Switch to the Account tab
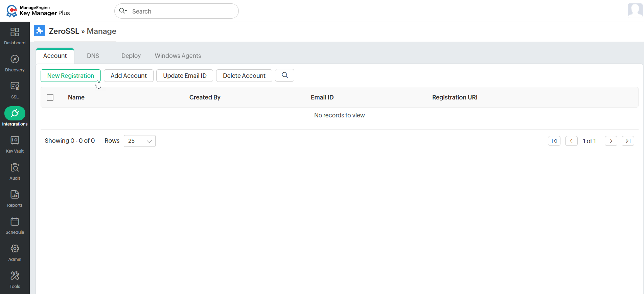Screen dimensions: 644x294 (x=55, y=56)
